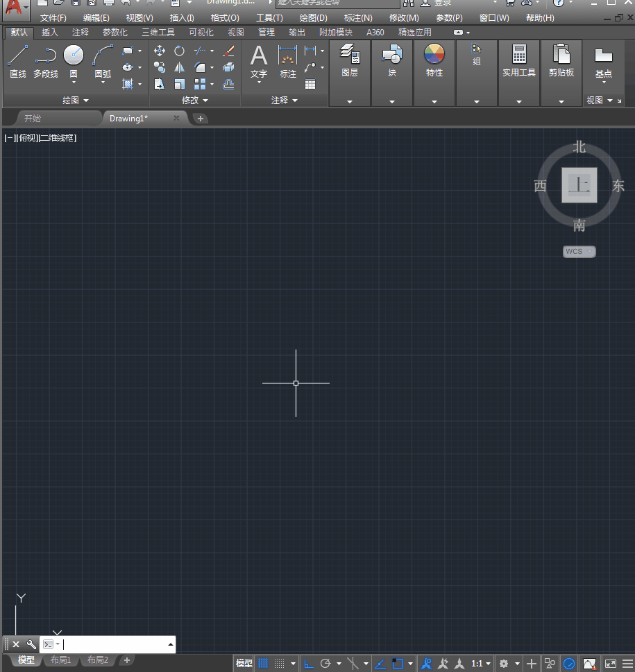Select the Stretch tool icon

[160, 84]
